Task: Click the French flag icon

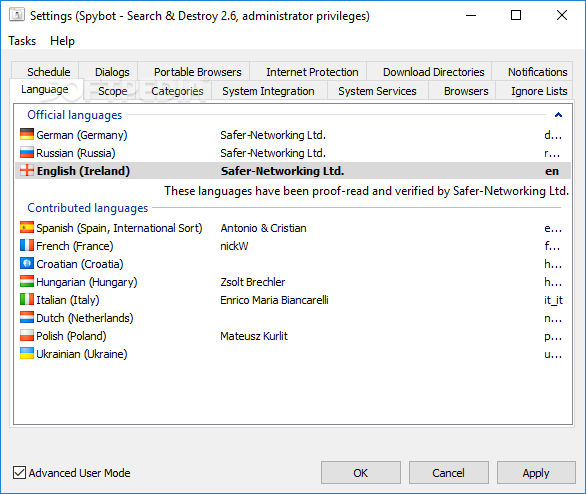Action: click(27, 246)
